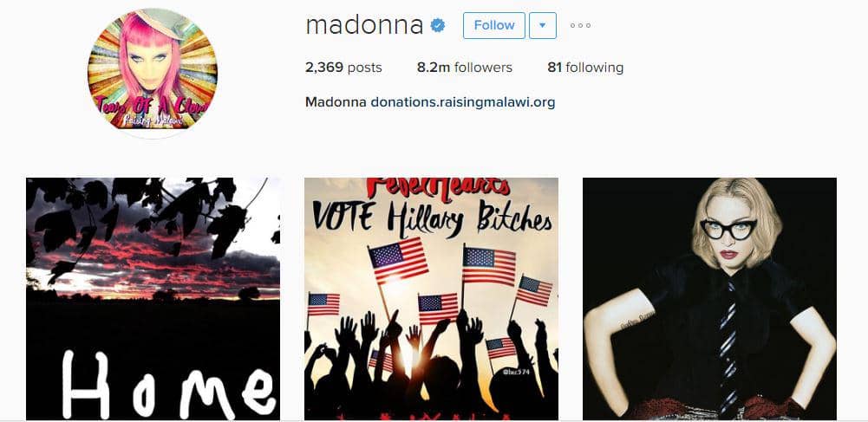The width and height of the screenshot is (868, 422).
Task: Open the donations.raisingmalawi.org link
Action: (x=463, y=102)
